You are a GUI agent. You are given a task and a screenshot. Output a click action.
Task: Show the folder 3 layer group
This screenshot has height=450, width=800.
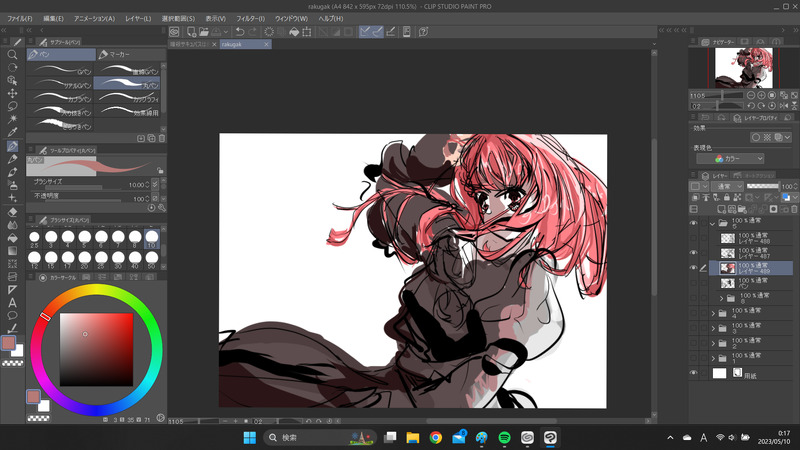point(693,328)
